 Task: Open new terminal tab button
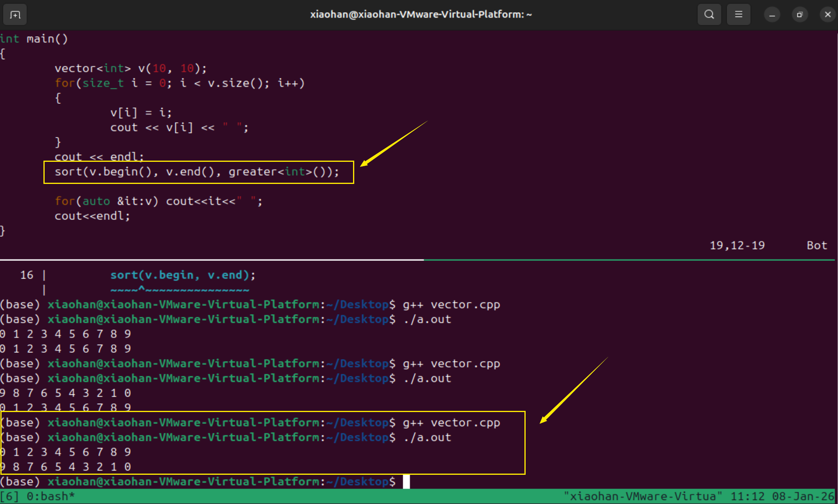tap(15, 15)
